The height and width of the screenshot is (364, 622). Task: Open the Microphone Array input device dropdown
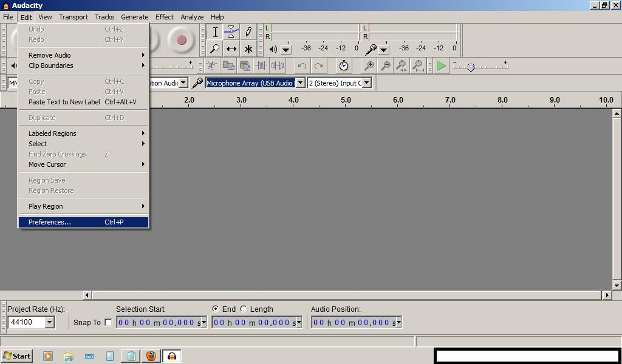[301, 83]
